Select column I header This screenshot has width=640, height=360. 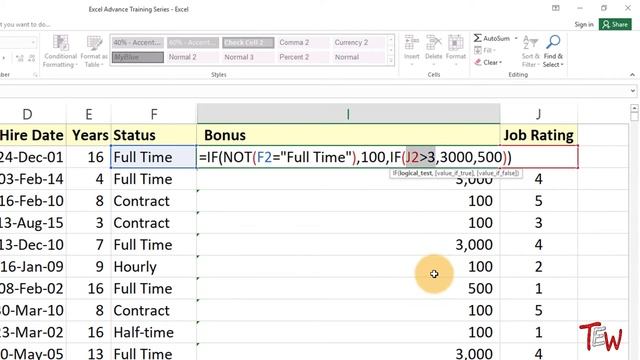[x=348, y=114]
